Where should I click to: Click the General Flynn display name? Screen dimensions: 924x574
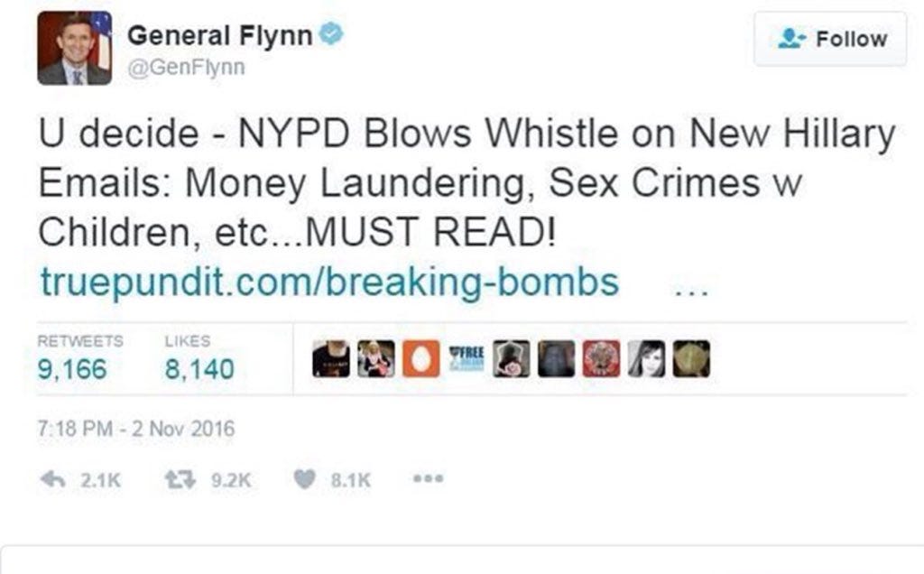[220, 35]
